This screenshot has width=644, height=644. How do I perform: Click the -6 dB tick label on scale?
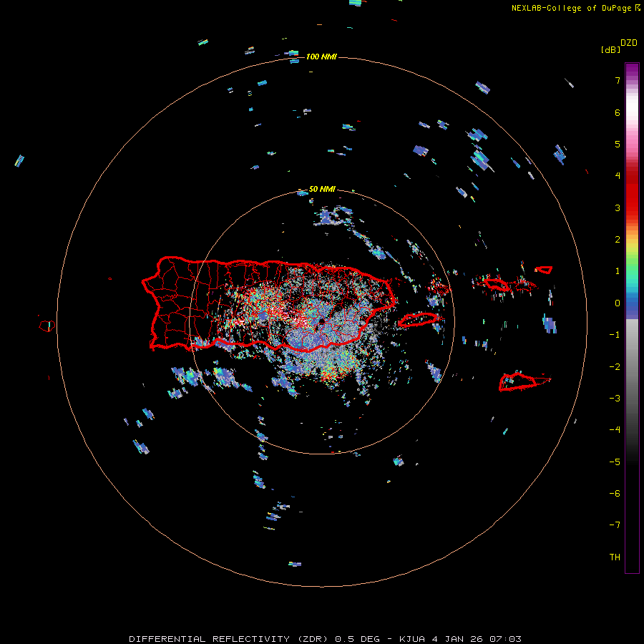tap(615, 494)
